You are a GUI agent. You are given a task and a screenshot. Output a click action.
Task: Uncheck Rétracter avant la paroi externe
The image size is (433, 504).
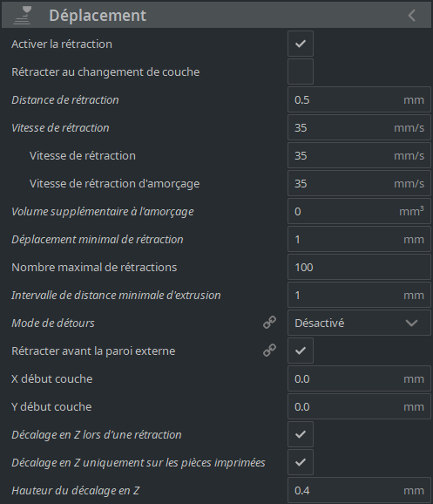pos(301,351)
